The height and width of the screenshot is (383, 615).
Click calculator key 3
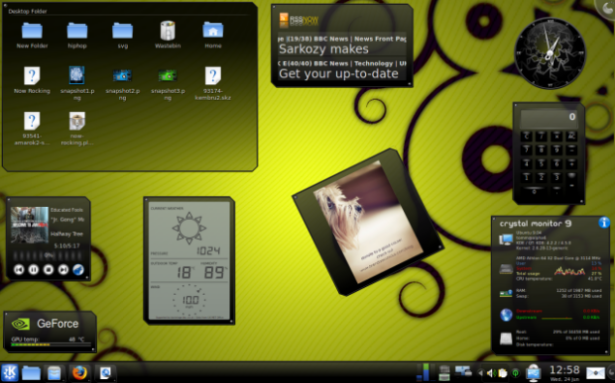pos(556,177)
